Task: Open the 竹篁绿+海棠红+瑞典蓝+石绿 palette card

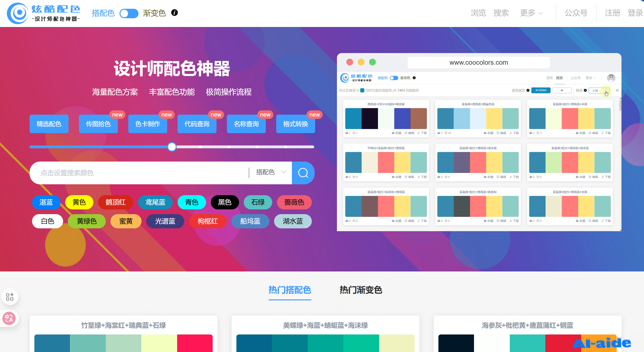Action: click(x=124, y=334)
